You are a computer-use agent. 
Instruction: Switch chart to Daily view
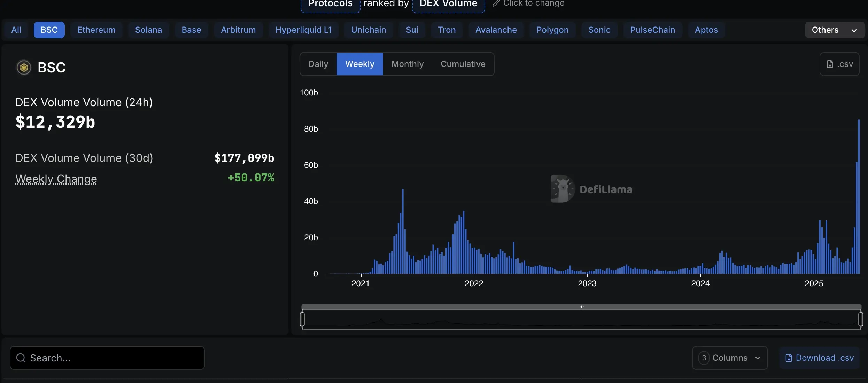point(318,64)
